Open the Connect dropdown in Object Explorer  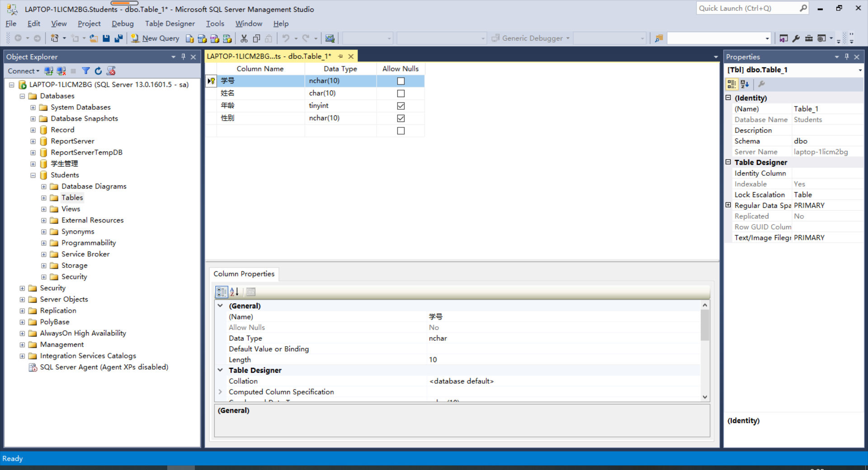pos(24,71)
